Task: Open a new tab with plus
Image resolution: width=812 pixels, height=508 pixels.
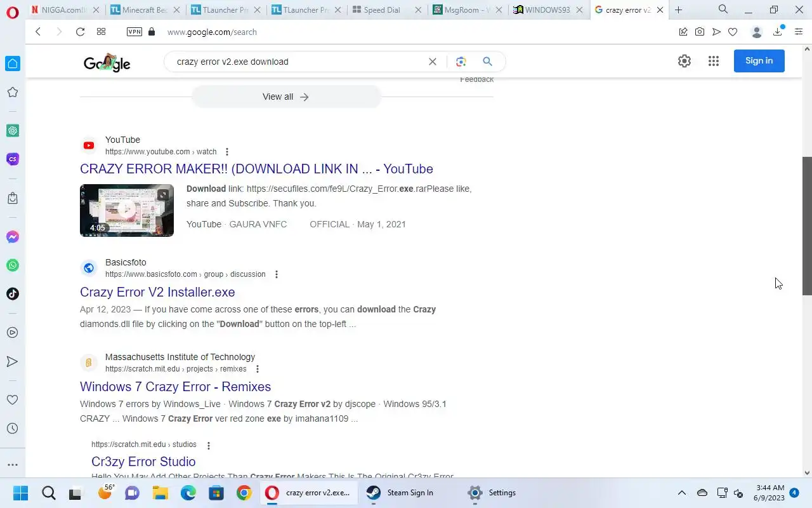Action: point(679,10)
